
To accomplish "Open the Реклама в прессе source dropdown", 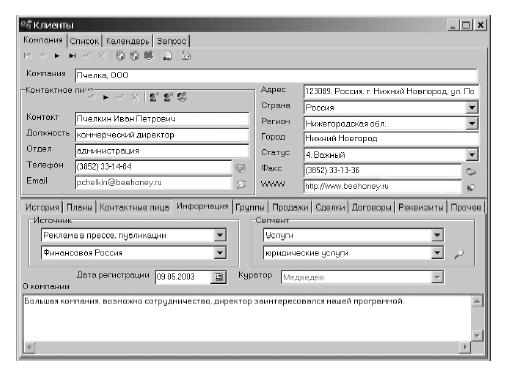I will [x=220, y=235].
